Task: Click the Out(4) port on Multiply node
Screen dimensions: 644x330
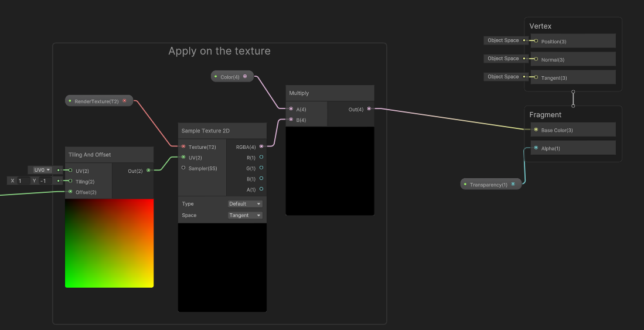Action: point(369,108)
